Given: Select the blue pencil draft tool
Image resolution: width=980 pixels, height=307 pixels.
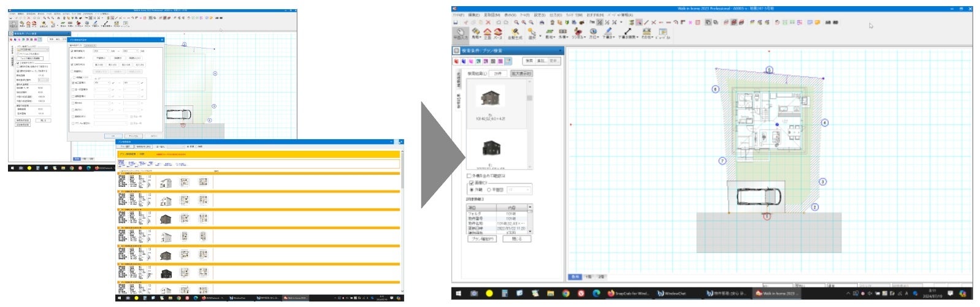Looking at the screenshot, I should (608, 32).
